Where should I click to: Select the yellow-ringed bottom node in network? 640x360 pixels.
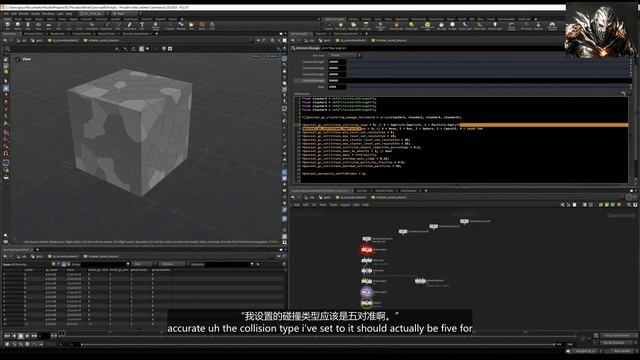[367, 303]
